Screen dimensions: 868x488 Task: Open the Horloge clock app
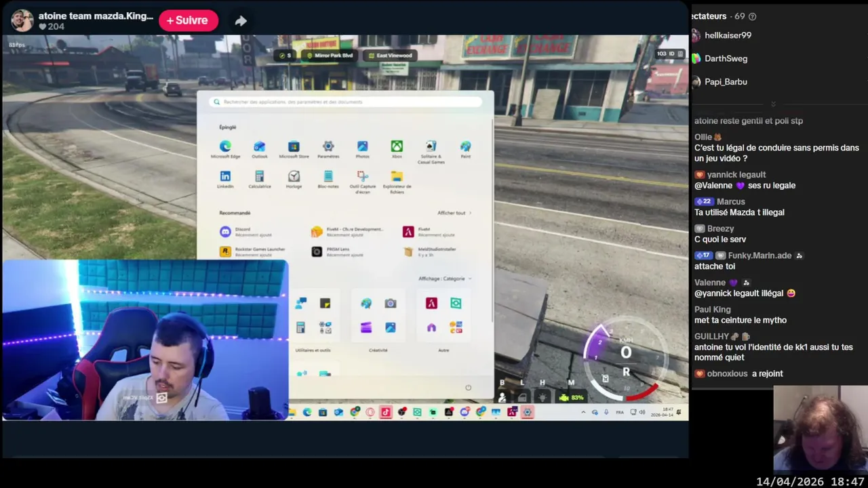click(x=294, y=179)
